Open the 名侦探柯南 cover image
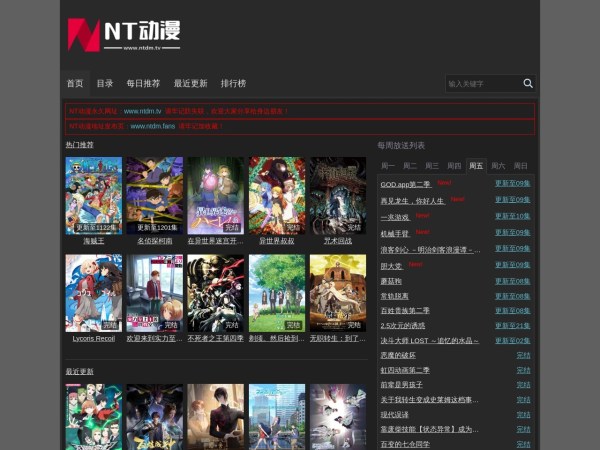This screenshot has width=600, height=450. [x=154, y=195]
